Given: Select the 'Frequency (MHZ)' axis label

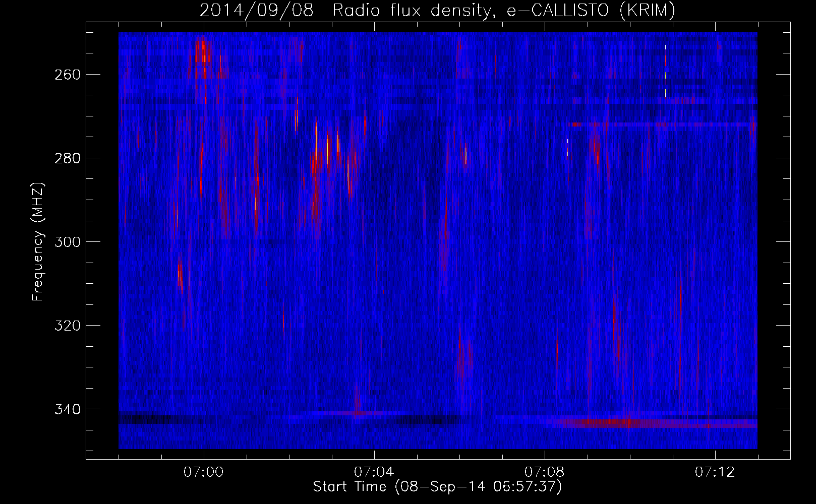Looking at the screenshot, I should 38,241.
